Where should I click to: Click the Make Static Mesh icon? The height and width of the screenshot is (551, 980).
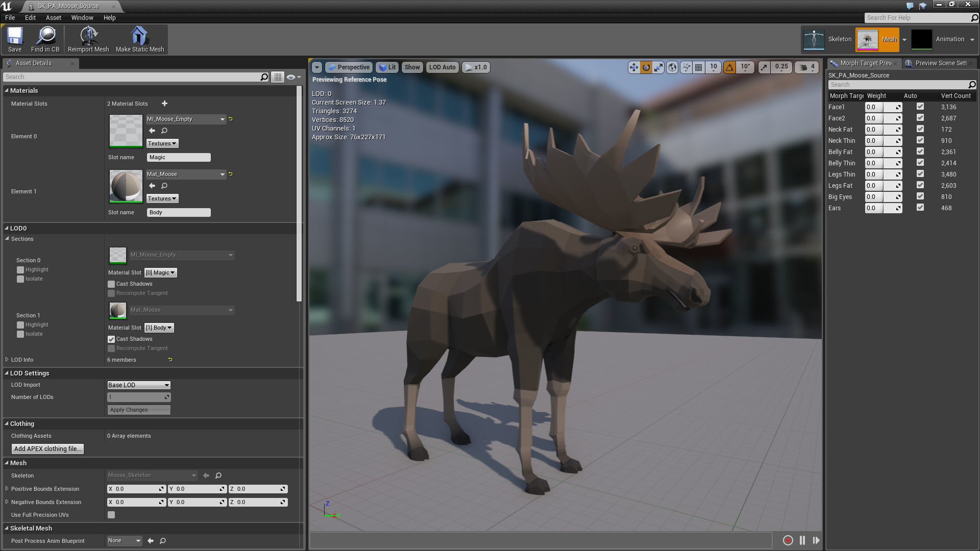139,39
